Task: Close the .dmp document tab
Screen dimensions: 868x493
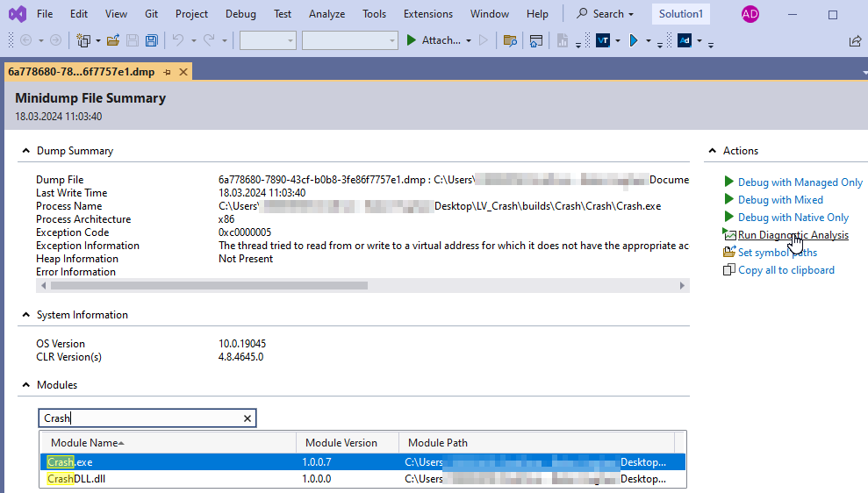Action: click(x=183, y=72)
